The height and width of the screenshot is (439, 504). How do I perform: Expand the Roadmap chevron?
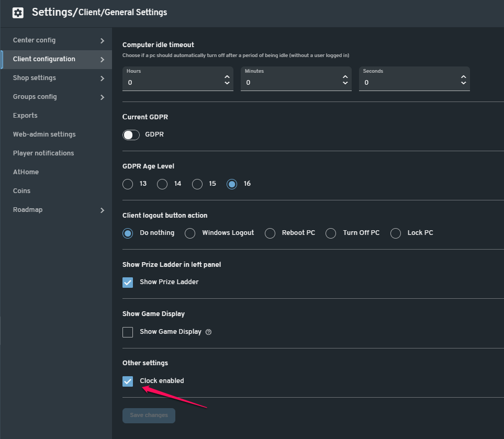(x=102, y=210)
